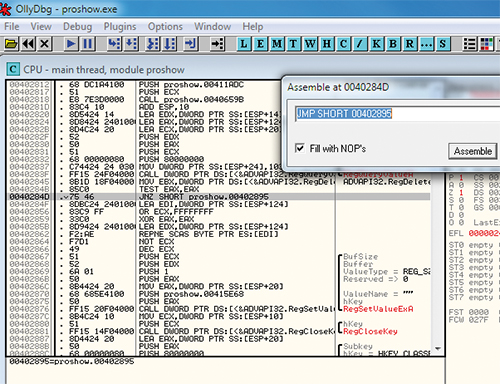Open the Window menu
This screenshot has height=384, width=500.
[213, 26]
